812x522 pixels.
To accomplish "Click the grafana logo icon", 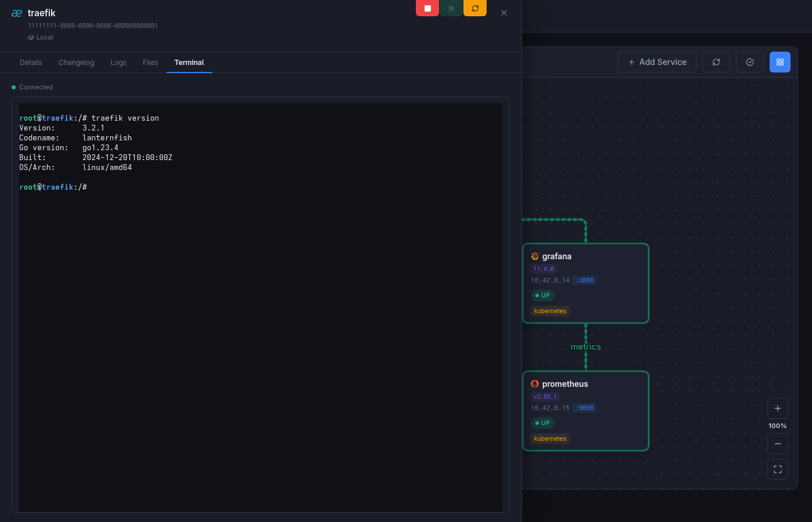I will pyautogui.click(x=535, y=256).
